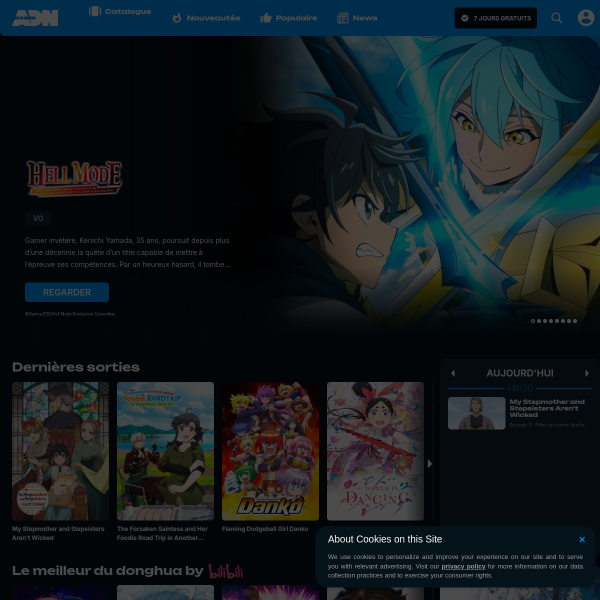Open the user account icon
The width and height of the screenshot is (600, 600).
[x=586, y=18]
